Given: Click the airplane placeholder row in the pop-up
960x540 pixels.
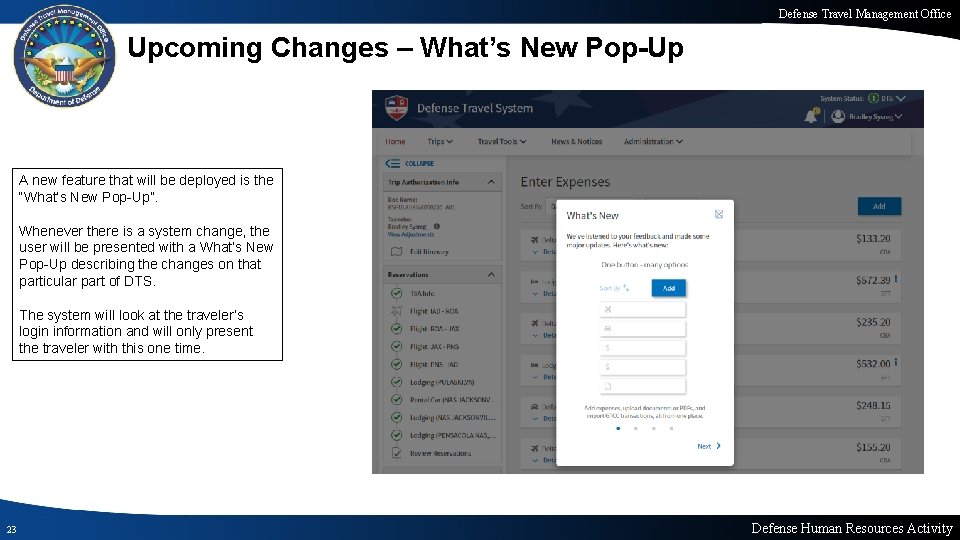Looking at the screenshot, I should (x=642, y=309).
